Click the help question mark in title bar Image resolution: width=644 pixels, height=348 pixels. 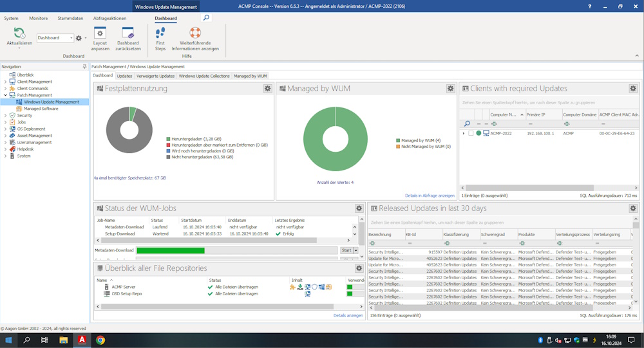(590, 6)
